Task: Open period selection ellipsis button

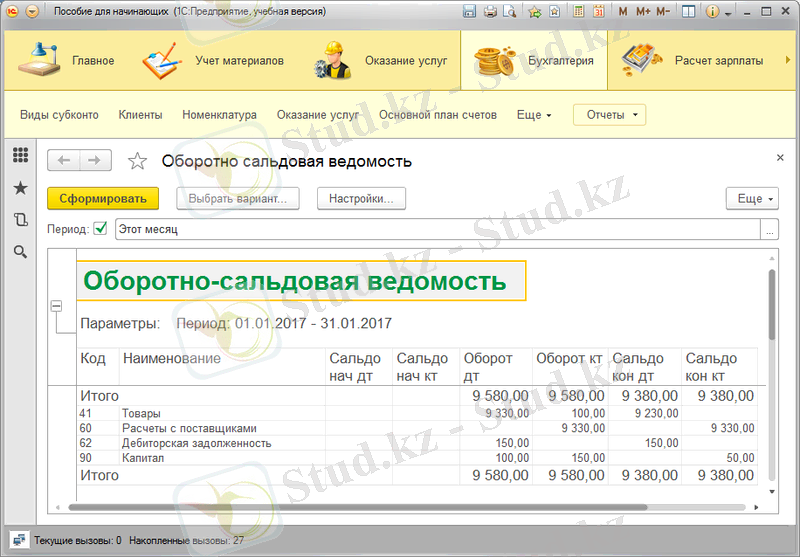Action: click(x=769, y=230)
